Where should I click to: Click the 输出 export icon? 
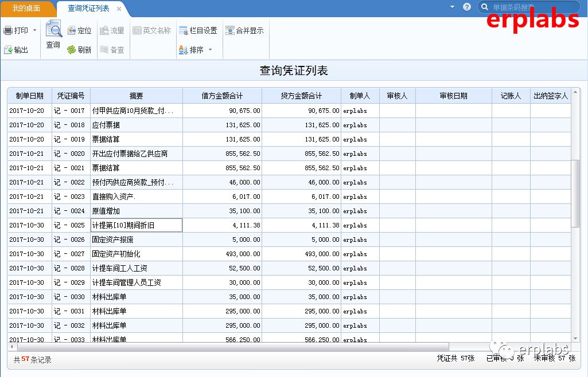8,49
